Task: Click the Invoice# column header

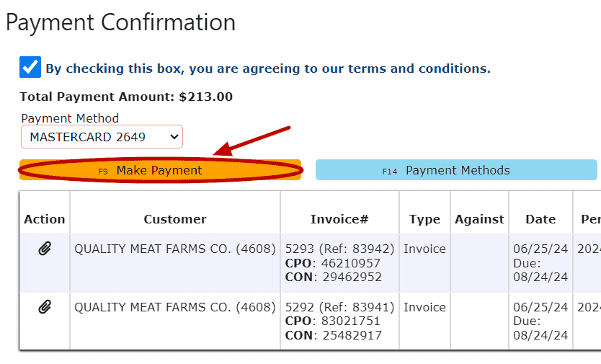Action: point(339,219)
